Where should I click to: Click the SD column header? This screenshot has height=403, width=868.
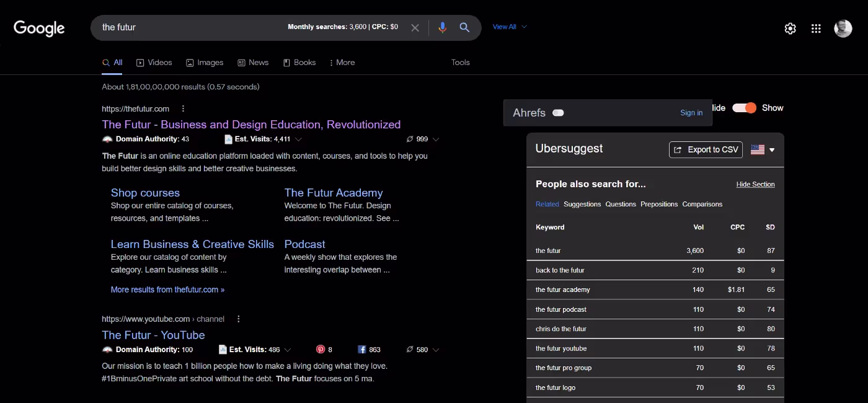point(770,227)
